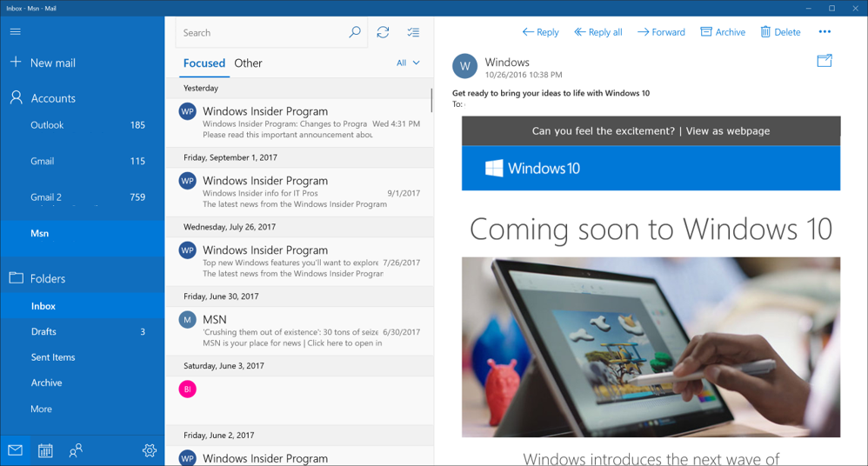Delete the current message
The image size is (868, 466).
tap(780, 32)
